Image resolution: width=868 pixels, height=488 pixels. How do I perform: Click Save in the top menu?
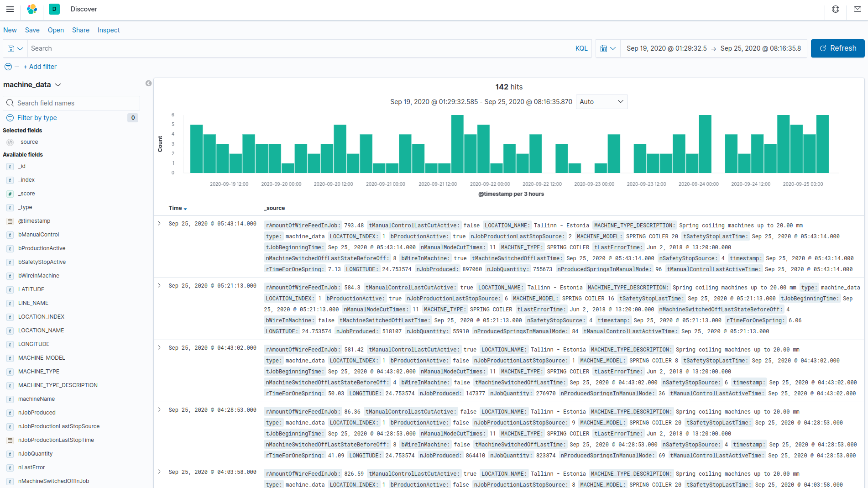(x=32, y=30)
